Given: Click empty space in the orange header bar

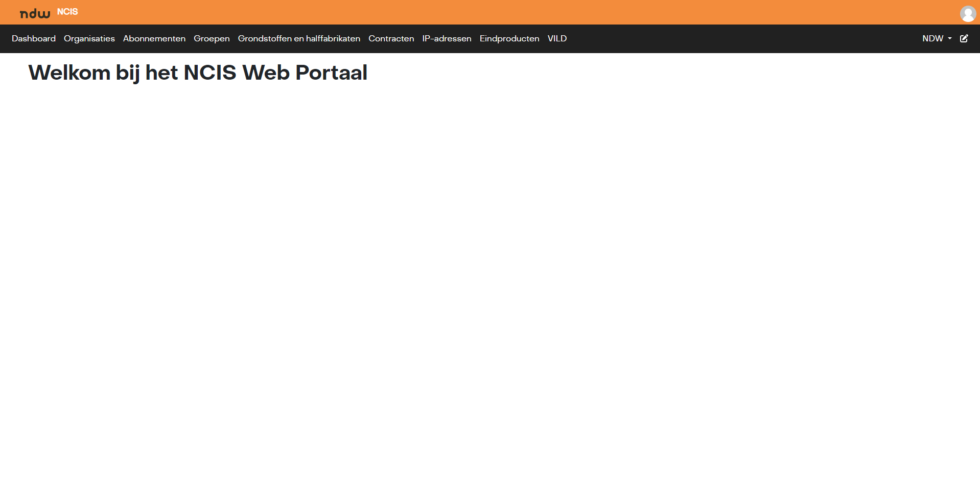Looking at the screenshot, I should [x=511, y=12].
